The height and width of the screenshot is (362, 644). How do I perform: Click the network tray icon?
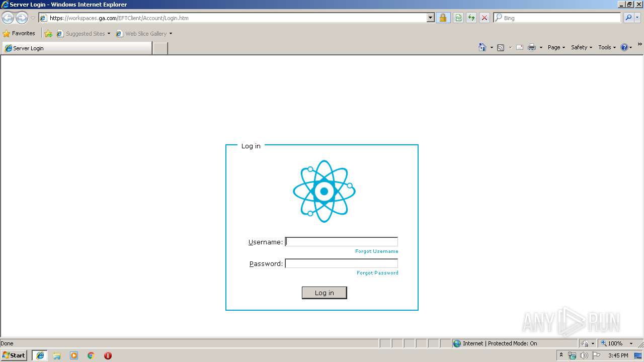(x=573, y=355)
